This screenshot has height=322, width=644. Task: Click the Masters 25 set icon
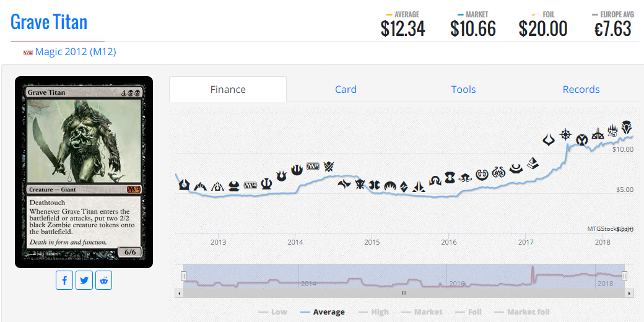click(612, 131)
